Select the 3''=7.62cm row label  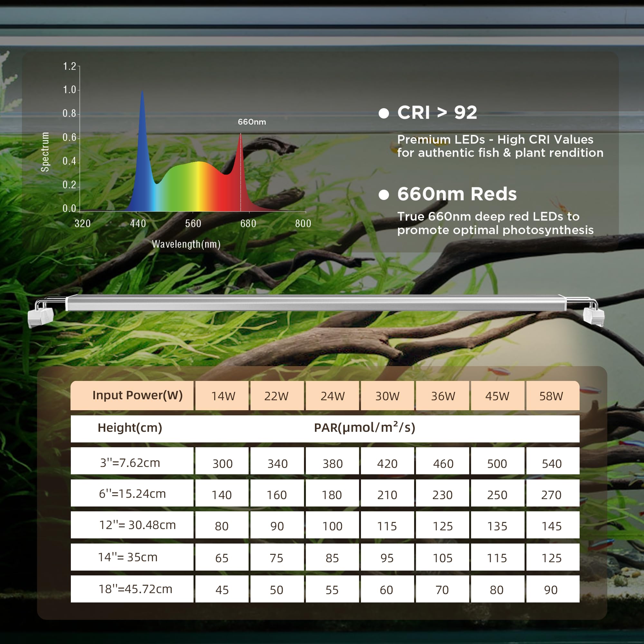(130, 463)
